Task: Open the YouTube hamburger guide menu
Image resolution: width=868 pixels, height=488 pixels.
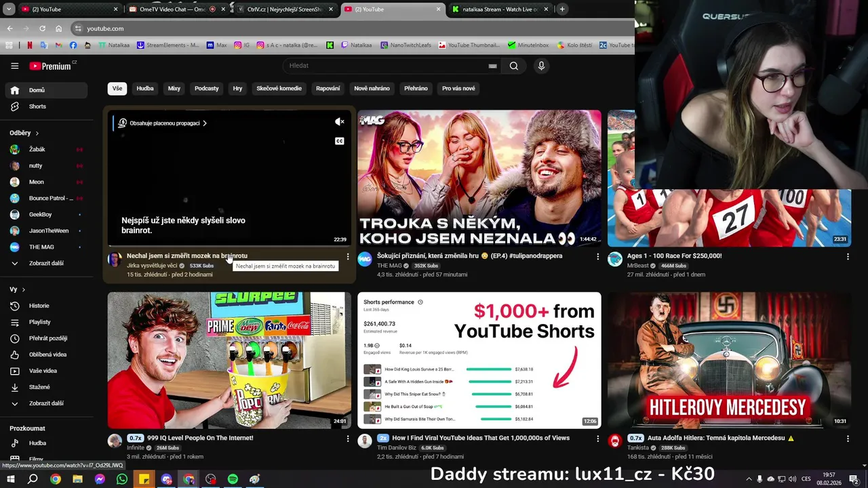Action: tap(14, 66)
